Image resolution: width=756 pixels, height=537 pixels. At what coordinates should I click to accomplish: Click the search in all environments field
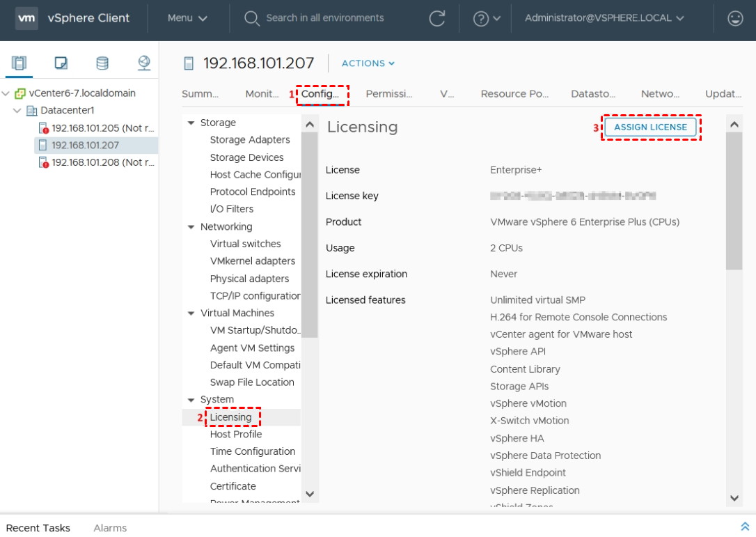324,18
